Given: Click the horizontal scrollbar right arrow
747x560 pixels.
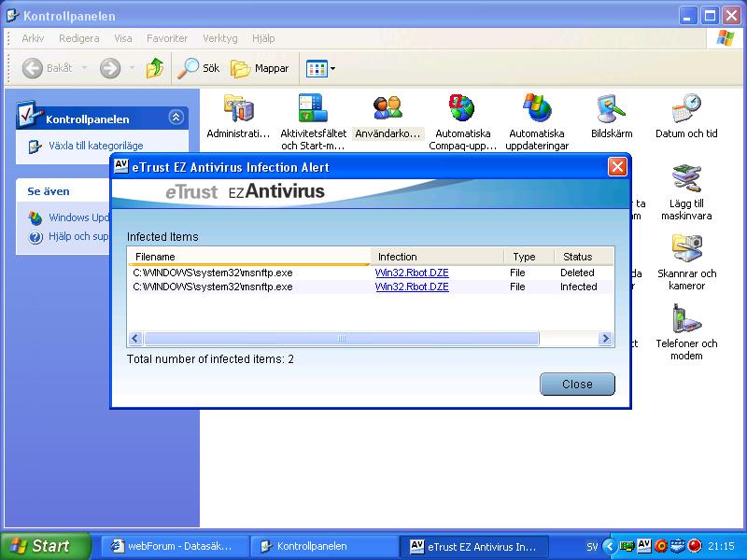Looking at the screenshot, I should pos(605,338).
